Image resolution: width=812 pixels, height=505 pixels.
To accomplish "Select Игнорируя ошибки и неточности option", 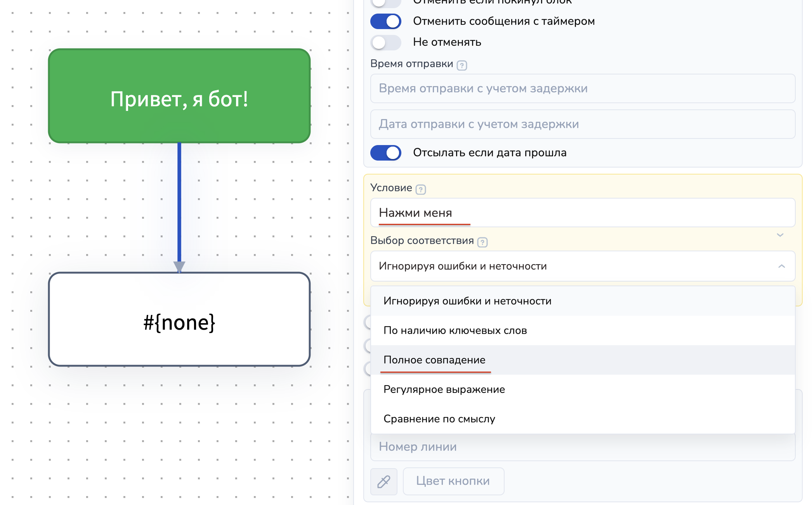I will 467,301.
